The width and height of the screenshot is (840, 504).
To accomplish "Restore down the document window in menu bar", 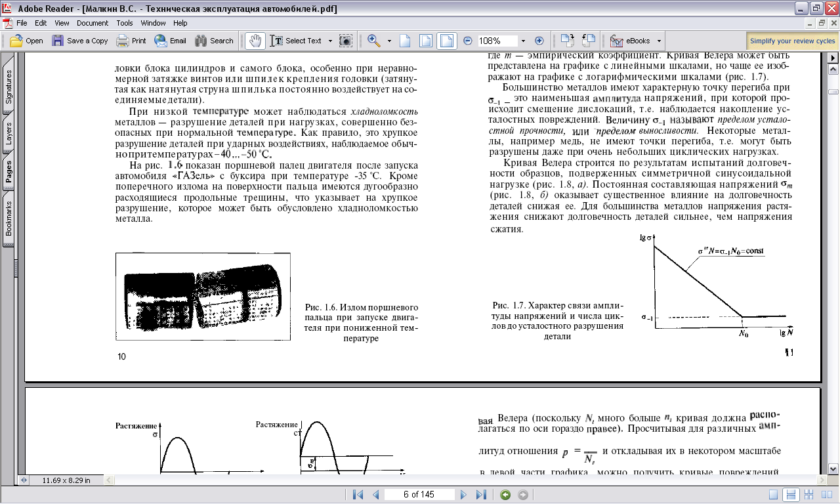I will point(823,23).
